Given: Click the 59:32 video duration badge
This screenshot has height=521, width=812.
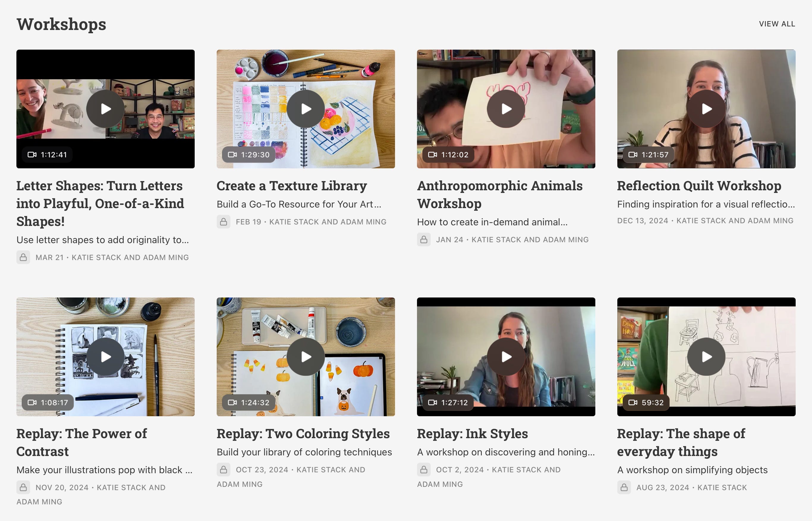Looking at the screenshot, I should (646, 403).
